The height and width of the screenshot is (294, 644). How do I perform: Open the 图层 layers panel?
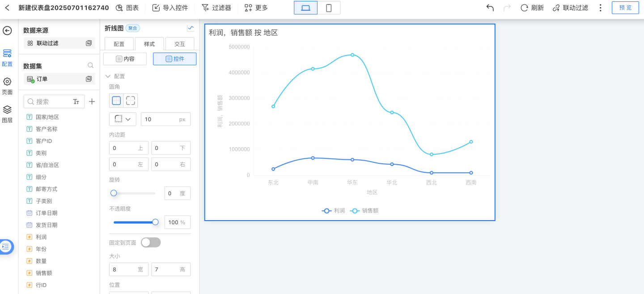[x=7, y=114]
